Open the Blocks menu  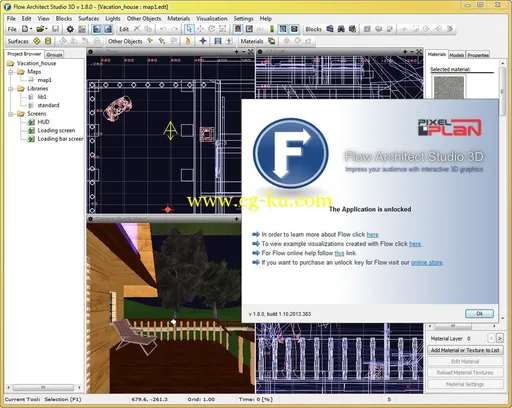coord(64,18)
